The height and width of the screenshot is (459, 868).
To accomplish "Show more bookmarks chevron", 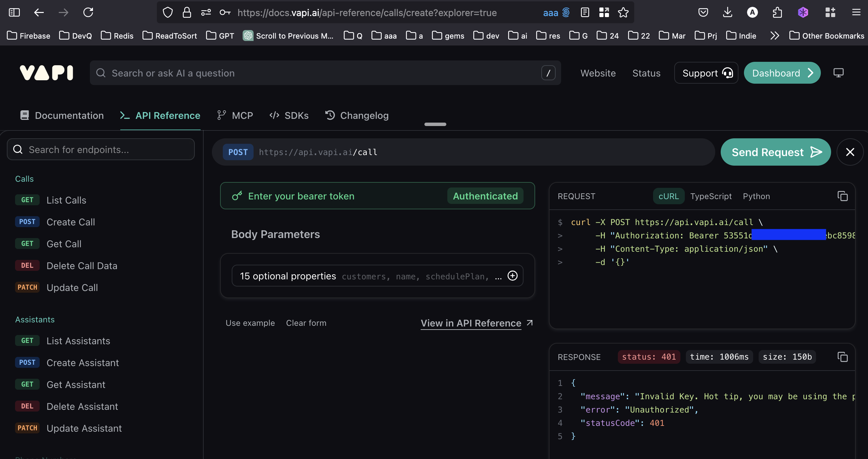I will click(x=775, y=36).
